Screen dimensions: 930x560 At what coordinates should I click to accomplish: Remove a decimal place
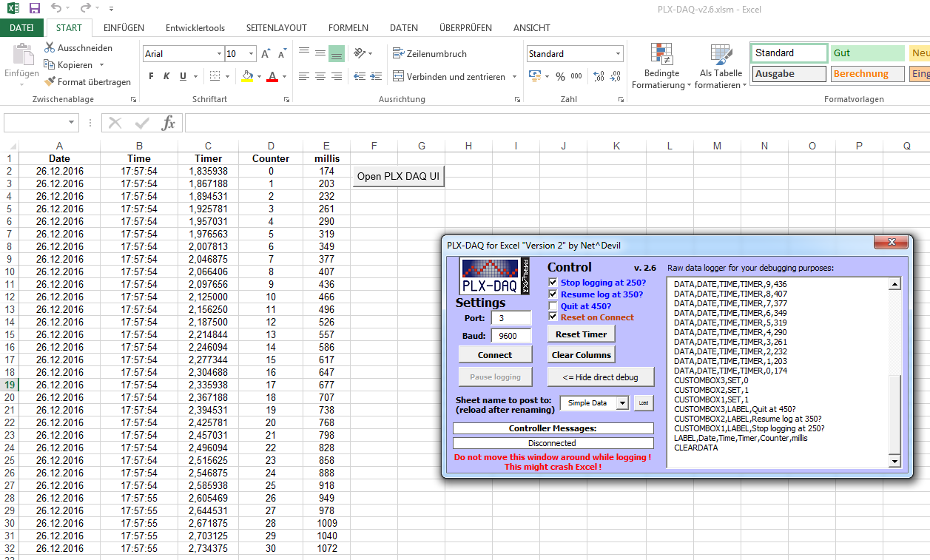[x=616, y=76]
